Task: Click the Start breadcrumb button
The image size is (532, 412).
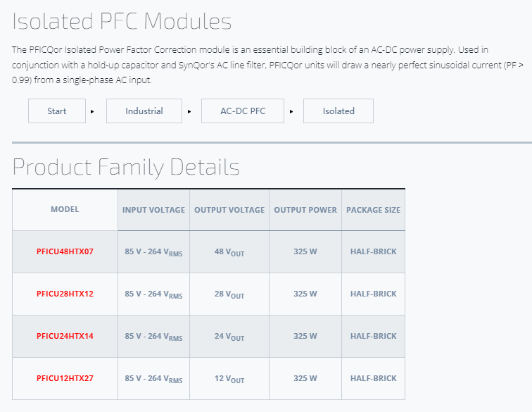Action: [x=57, y=111]
